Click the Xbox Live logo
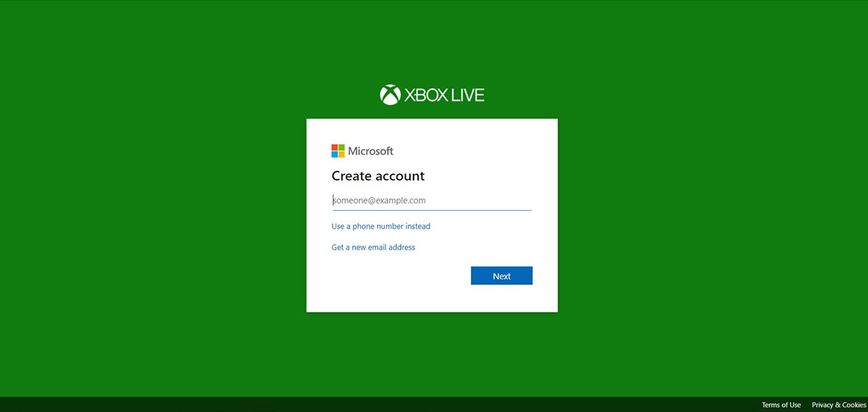Screen dimensions: 868x412 click(432, 95)
